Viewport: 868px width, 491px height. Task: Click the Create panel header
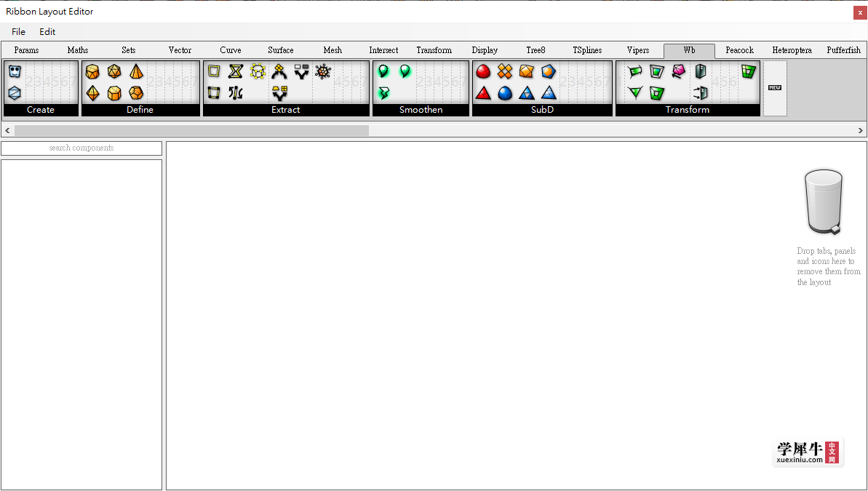41,110
